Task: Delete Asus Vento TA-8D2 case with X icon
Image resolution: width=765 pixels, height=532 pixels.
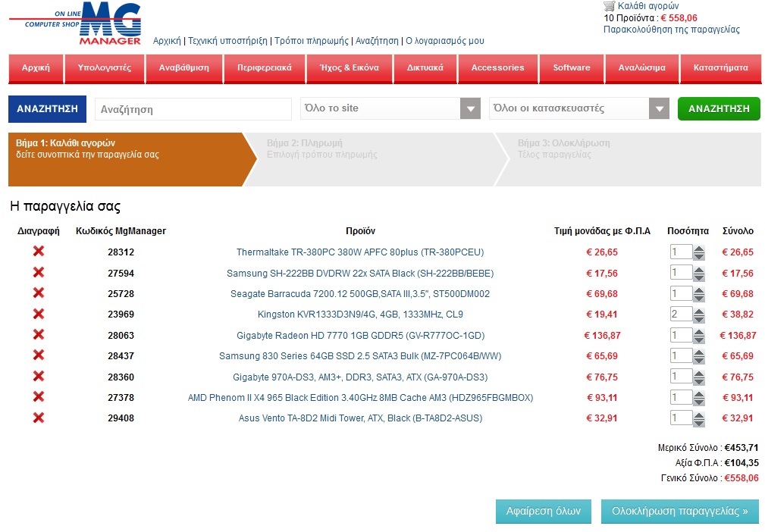Action: (39, 418)
